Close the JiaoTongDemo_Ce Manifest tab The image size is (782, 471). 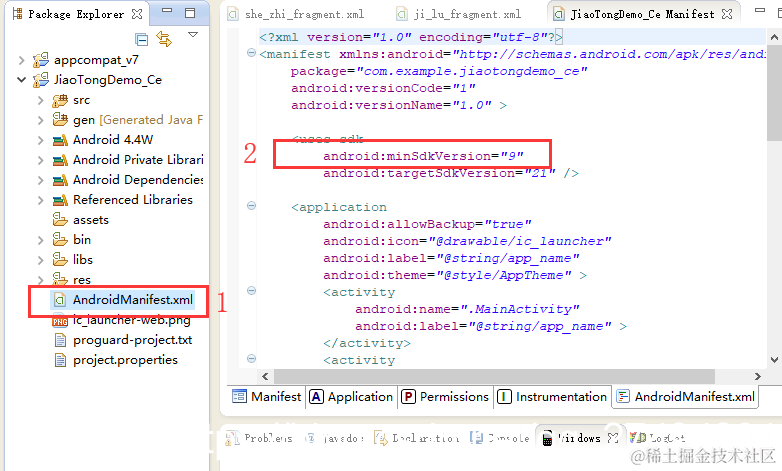[x=727, y=14]
